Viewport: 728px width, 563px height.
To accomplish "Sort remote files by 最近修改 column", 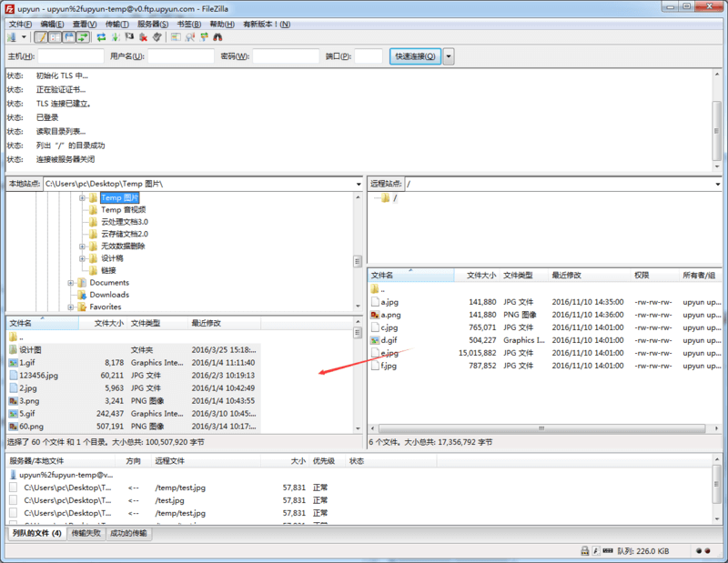I will (589, 276).
